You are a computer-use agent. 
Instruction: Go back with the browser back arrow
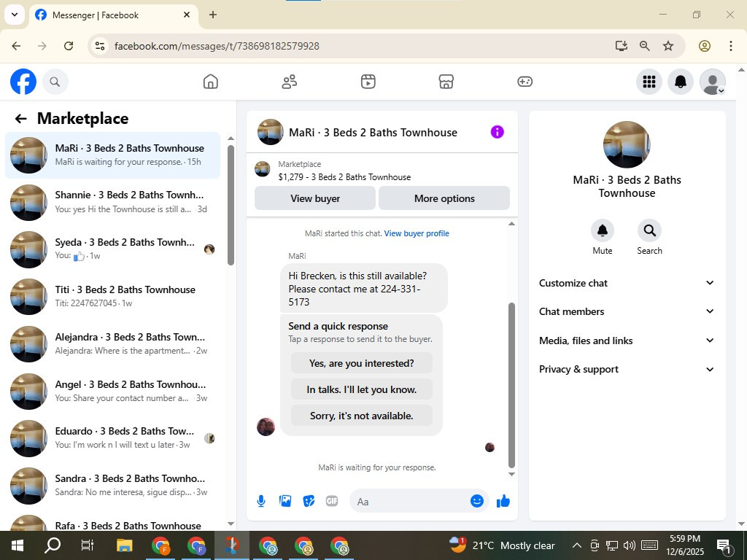[x=16, y=46]
